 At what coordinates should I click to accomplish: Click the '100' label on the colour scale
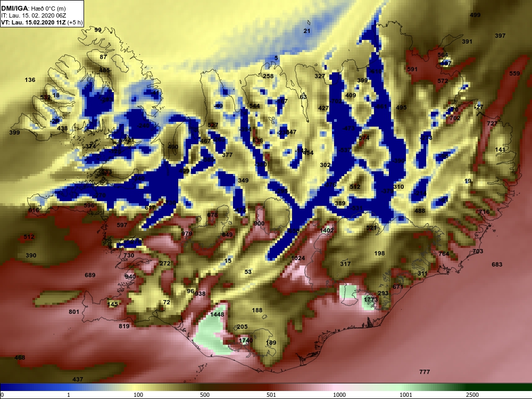click(x=138, y=395)
